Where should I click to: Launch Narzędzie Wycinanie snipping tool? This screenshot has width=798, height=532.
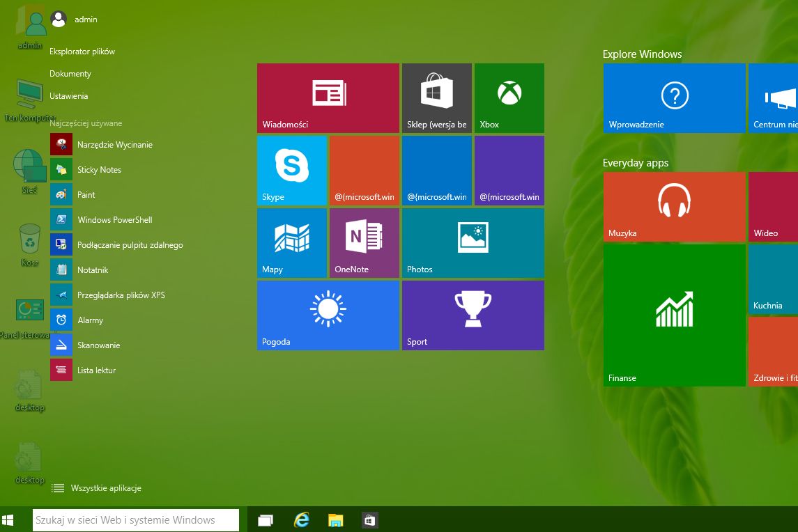pos(114,144)
